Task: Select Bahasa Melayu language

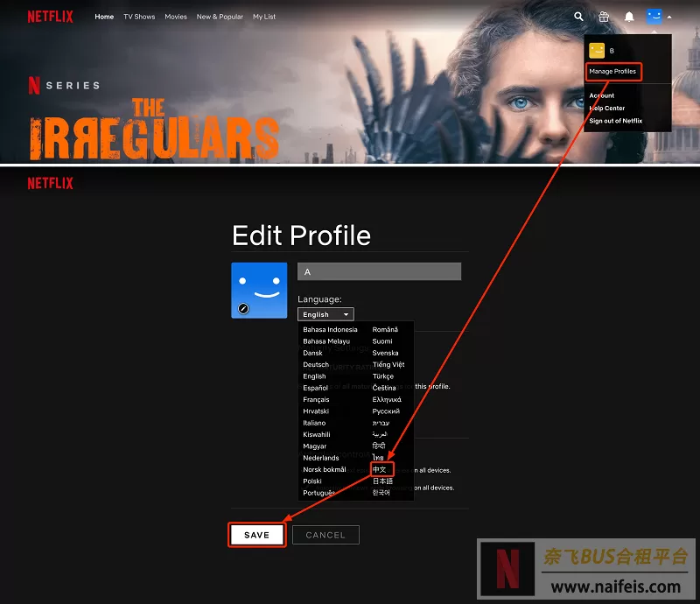Action: pos(326,341)
